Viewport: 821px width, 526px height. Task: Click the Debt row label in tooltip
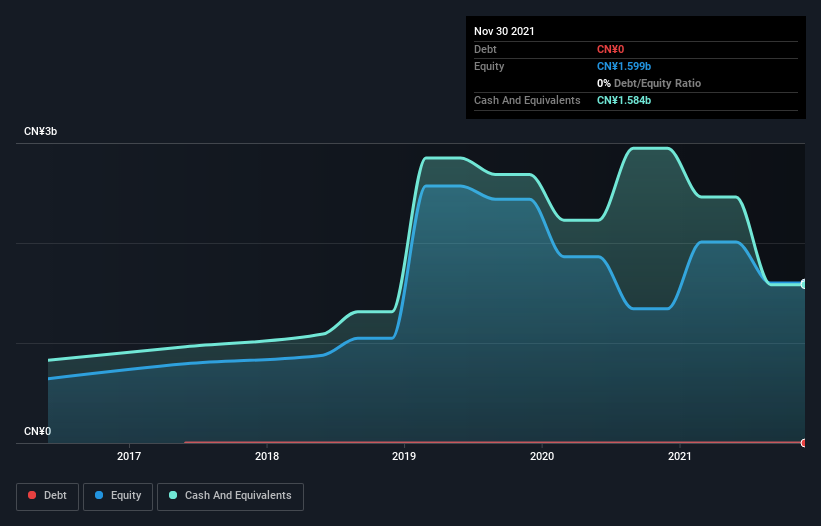pos(485,49)
